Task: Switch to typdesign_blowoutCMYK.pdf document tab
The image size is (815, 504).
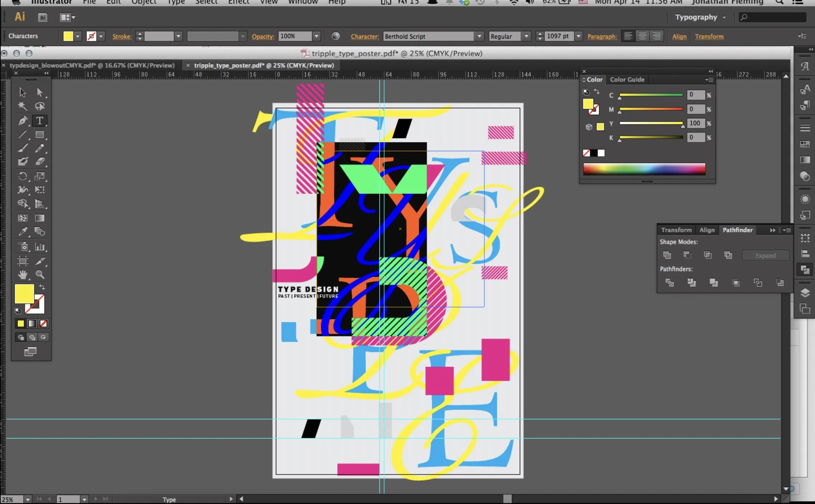Action: point(92,65)
